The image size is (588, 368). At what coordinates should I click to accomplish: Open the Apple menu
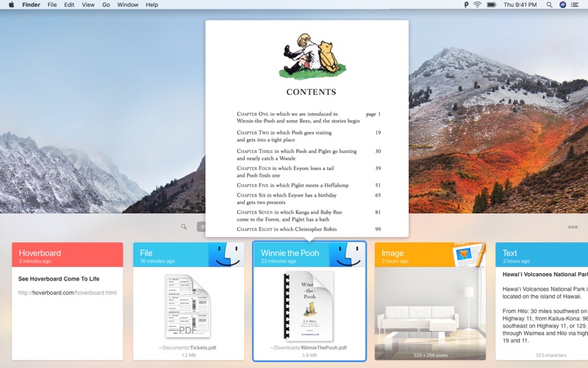click(x=11, y=5)
